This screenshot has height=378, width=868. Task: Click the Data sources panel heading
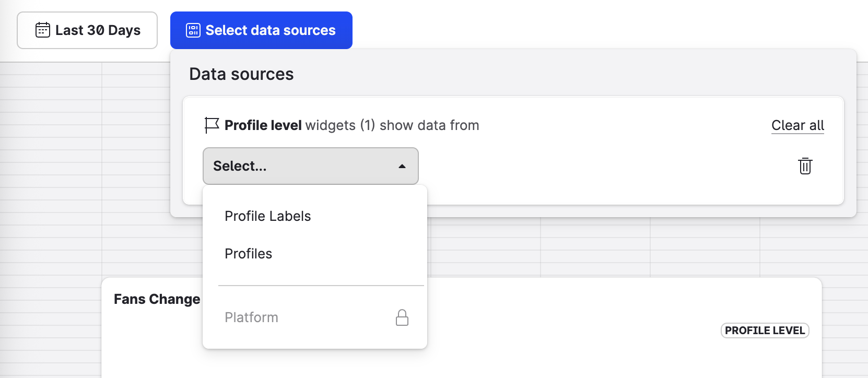click(x=241, y=74)
